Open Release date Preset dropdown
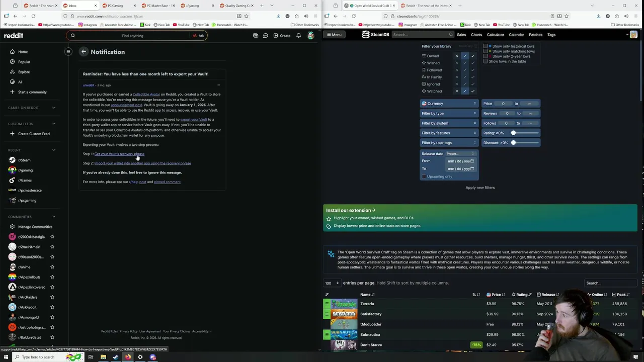644x362 pixels. [460, 154]
